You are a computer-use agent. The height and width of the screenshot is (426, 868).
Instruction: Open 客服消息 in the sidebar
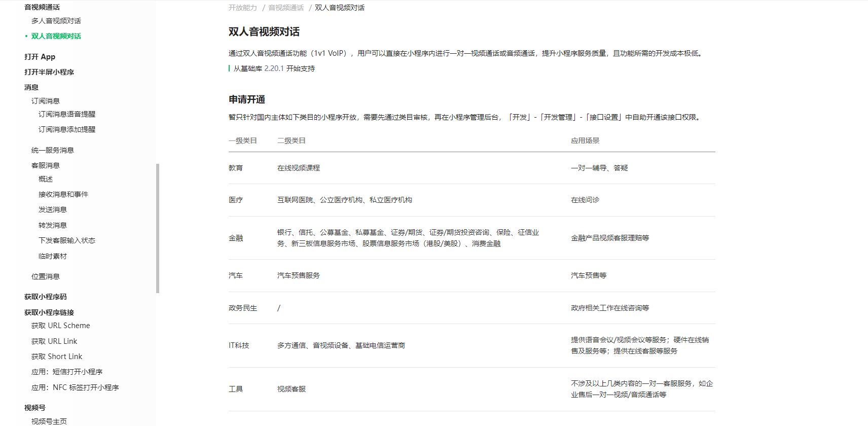pos(46,165)
